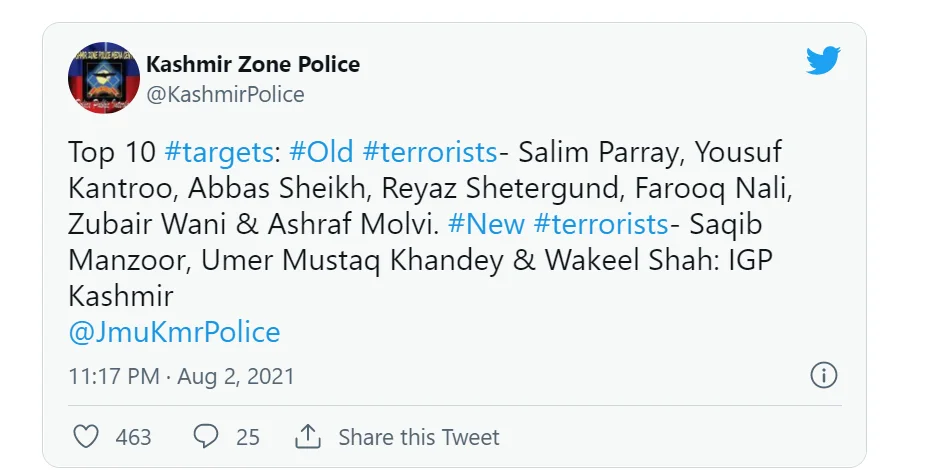Click the #terrorists hashtag after #Old

(x=430, y=152)
